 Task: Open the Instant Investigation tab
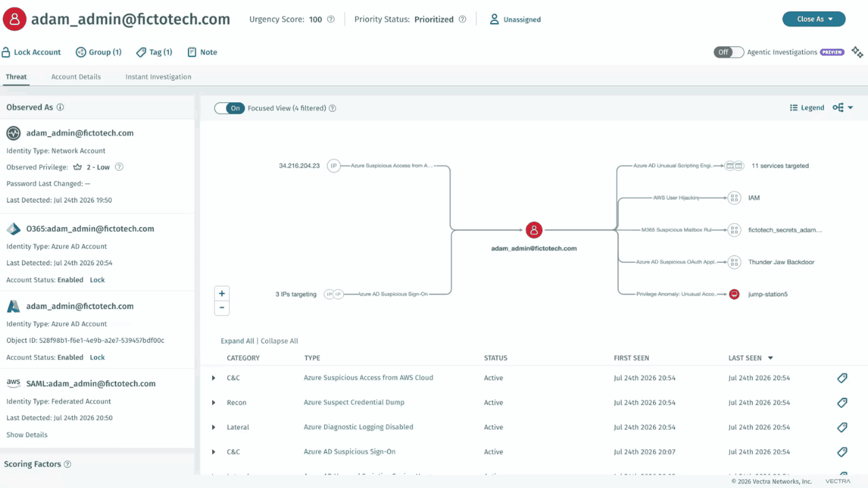[158, 77]
